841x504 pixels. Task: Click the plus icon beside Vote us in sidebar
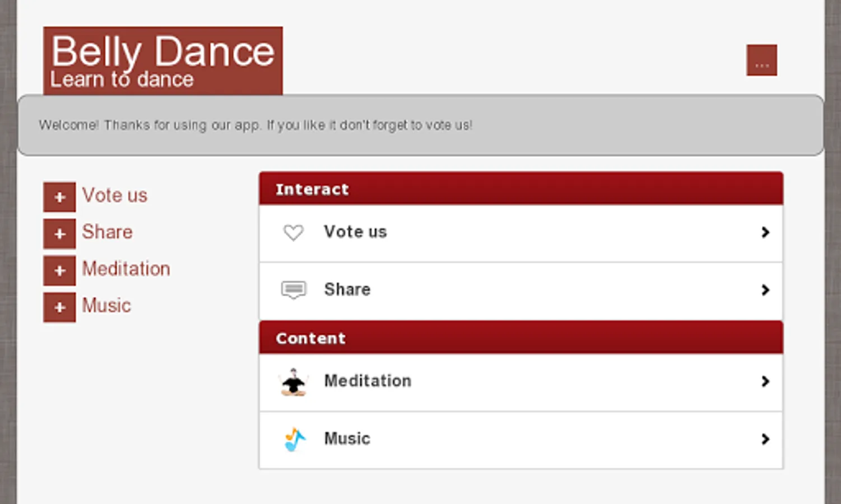pyautogui.click(x=59, y=197)
